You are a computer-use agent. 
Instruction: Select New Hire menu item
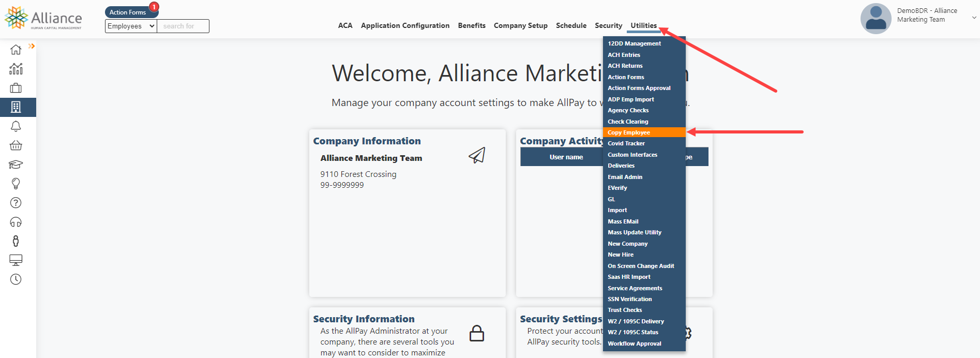[644, 255]
